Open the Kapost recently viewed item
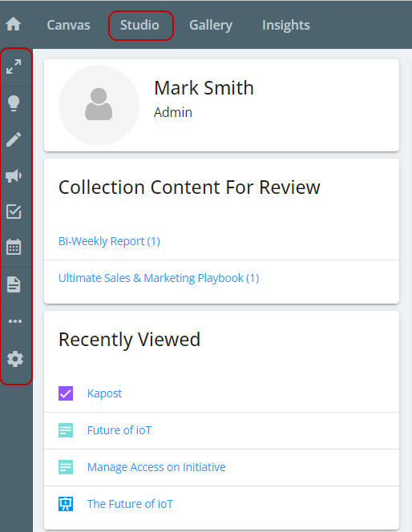The height and width of the screenshot is (532, 412). click(x=104, y=393)
